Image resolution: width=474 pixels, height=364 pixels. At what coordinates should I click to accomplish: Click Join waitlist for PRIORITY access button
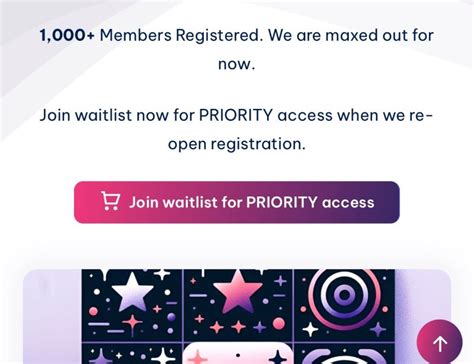coord(237,202)
